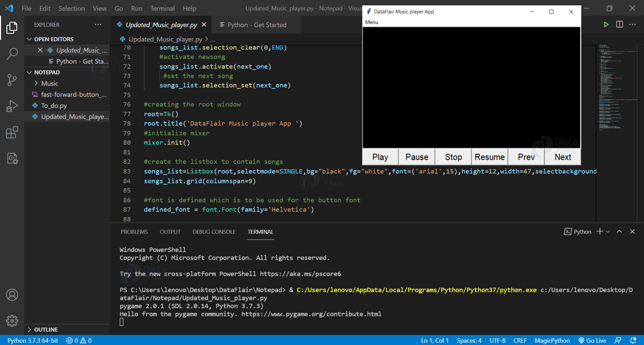Open the Search panel in the activity bar
Image resolution: width=644 pixels, height=345 pixels.
(x=12, y=54)
